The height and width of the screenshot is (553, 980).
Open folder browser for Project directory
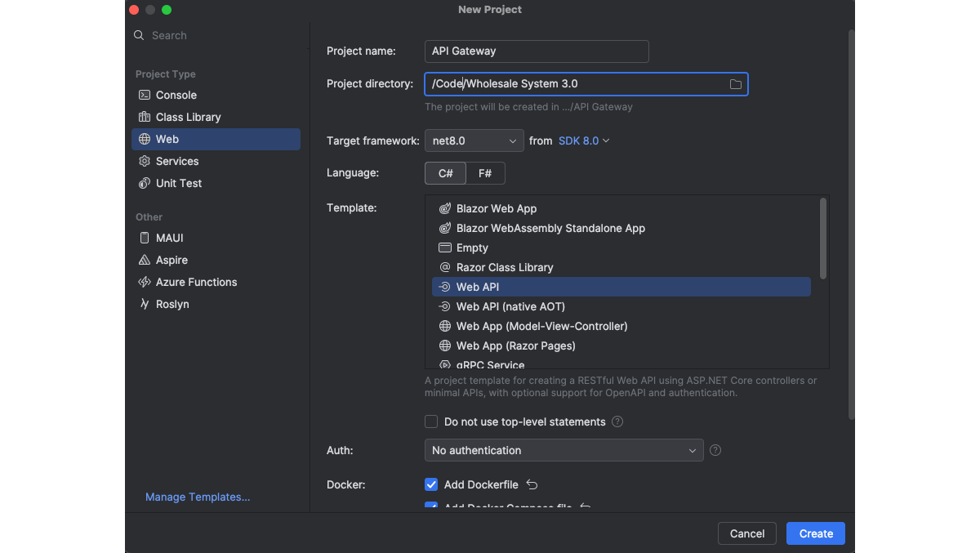pyautogui.click(x=736, y=84)
